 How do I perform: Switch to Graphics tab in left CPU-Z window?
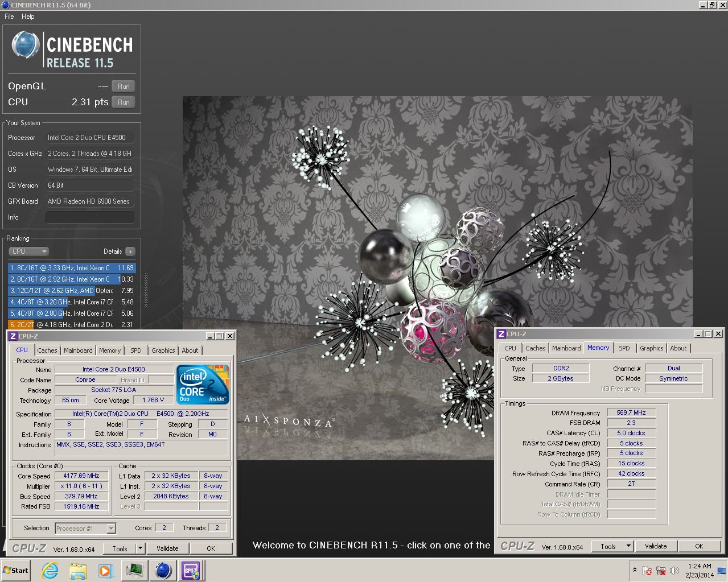(x=163, y=350)
